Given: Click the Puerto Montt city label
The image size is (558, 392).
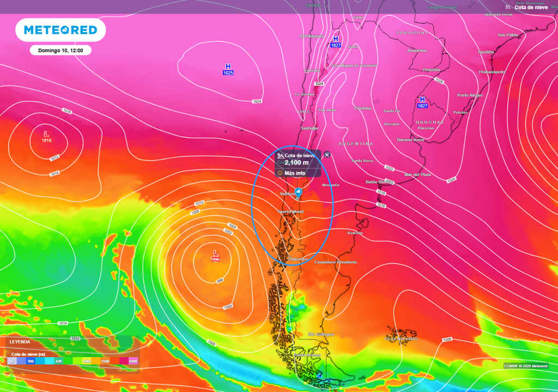Looking at the screenshot, I should coord(290,211).
